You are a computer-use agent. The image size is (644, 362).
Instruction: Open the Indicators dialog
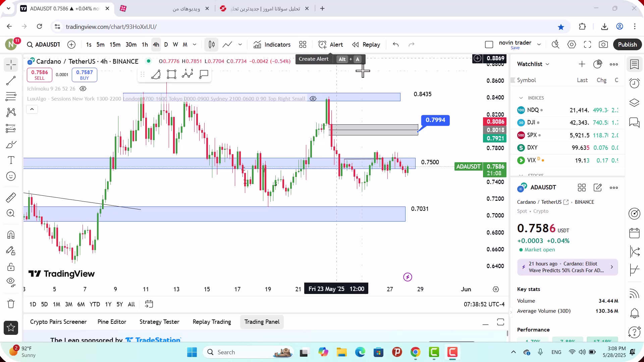pos(272,45)
